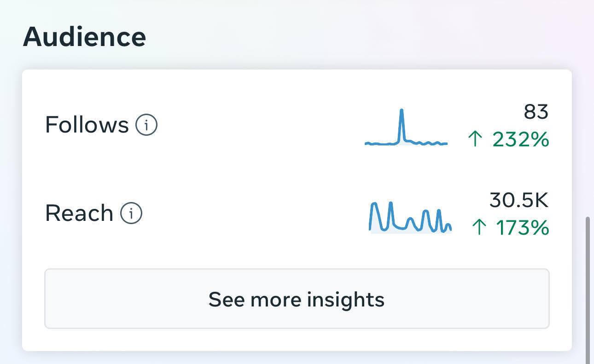This screenshot has height=364, width=594.
Task: Click the Reach label
Action: click(79, 213)
